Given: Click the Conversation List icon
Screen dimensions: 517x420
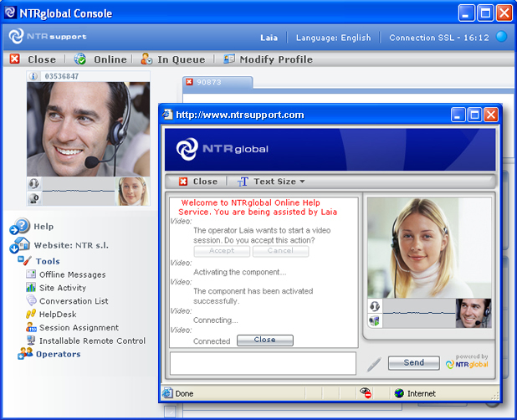Looking at the screenshot, I should click(x=31, y=301).
